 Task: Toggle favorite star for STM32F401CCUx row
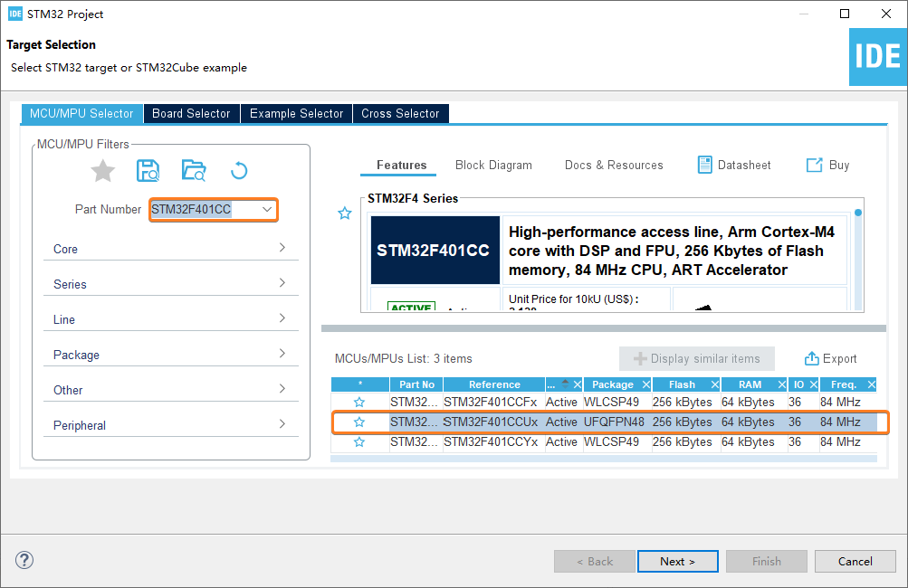point(359,422)
